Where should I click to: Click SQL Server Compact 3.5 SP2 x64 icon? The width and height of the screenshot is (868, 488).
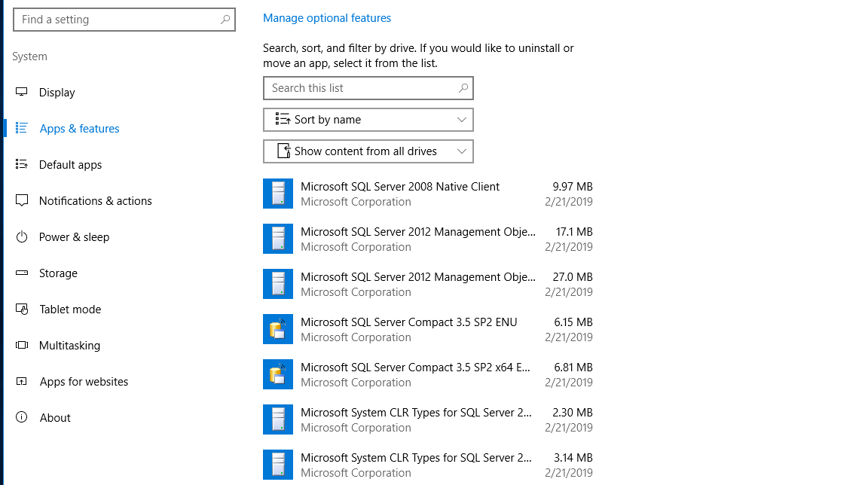tap(278, 374)
